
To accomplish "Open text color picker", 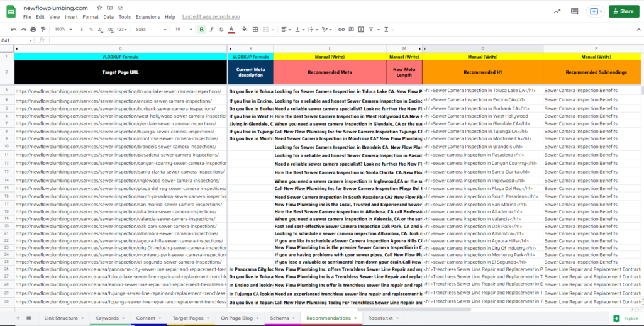I will pos(231,30).
